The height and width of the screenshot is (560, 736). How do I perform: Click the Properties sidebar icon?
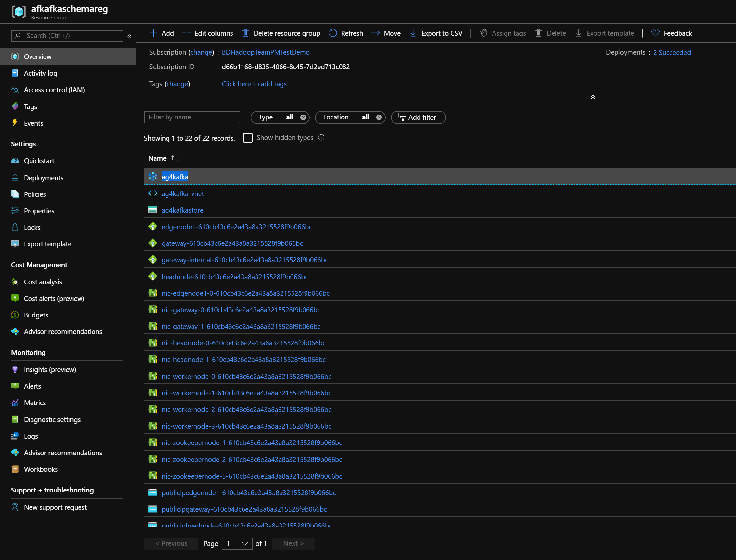click(15, 210)
